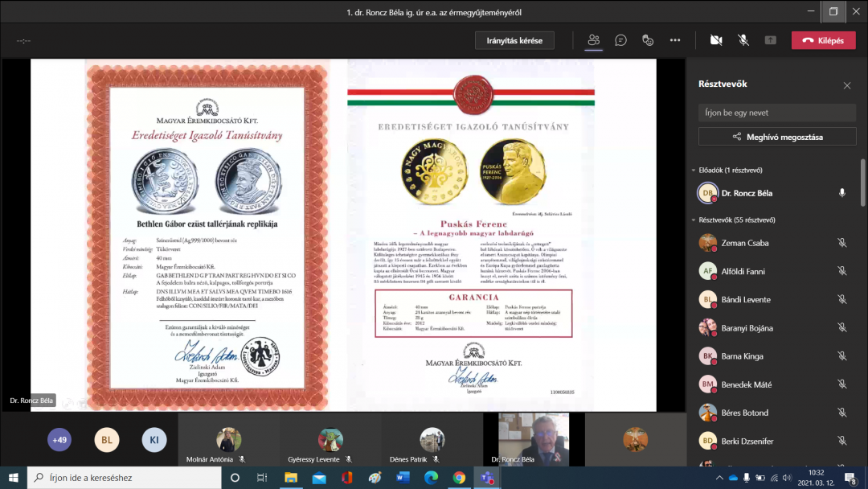868x489 pixels.
Task: Click the taskbar search box
Action: [x=124, y=478]
